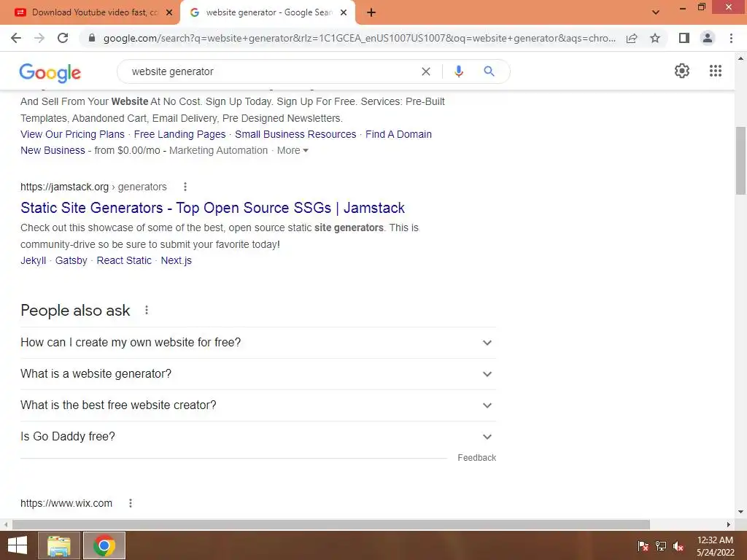Open the Jekyll sitelink

[x=34, y=260]
